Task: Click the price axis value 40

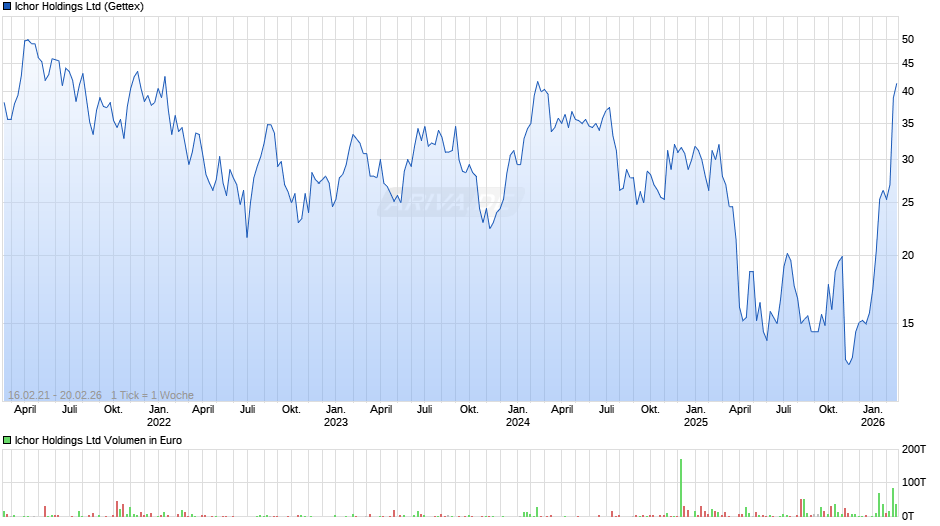Action: point(908,92)
